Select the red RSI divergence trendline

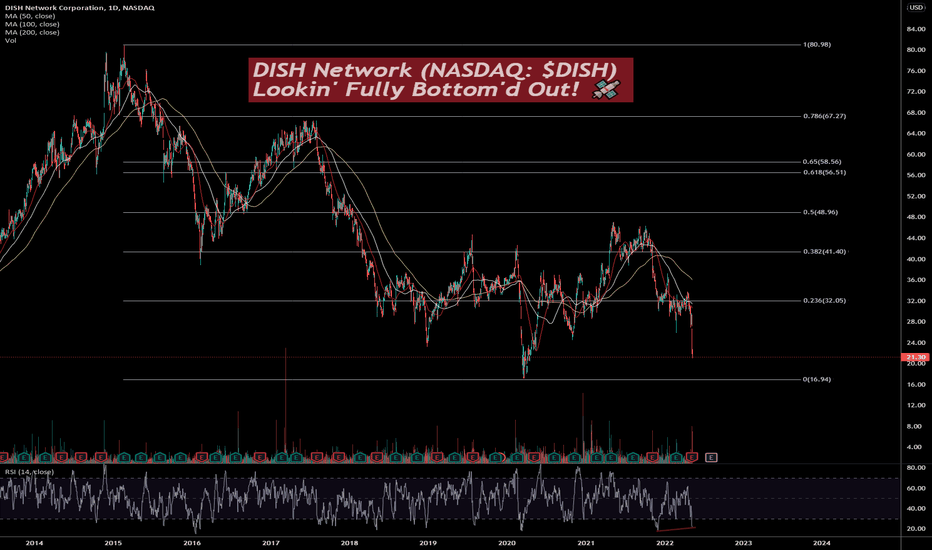click(676, 529)
